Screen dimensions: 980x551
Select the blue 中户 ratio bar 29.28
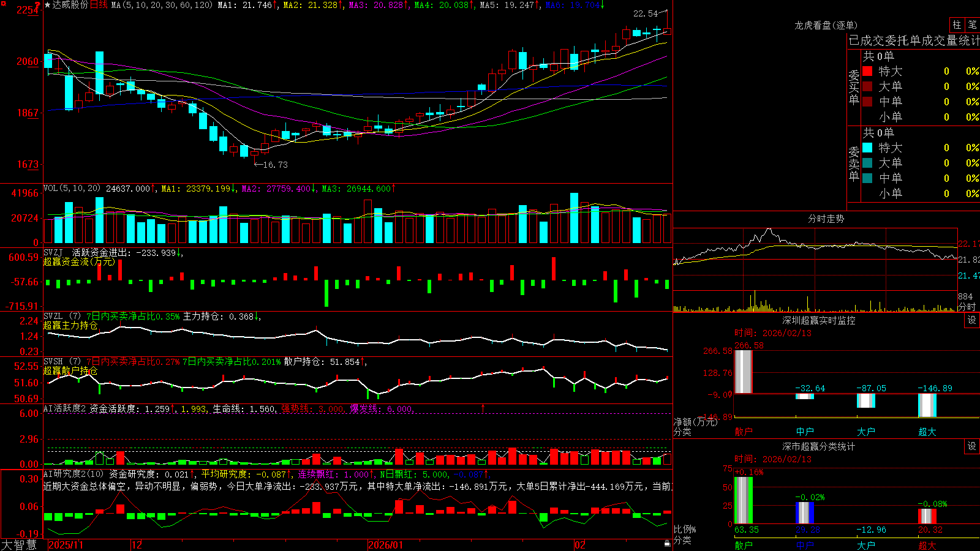805,513
